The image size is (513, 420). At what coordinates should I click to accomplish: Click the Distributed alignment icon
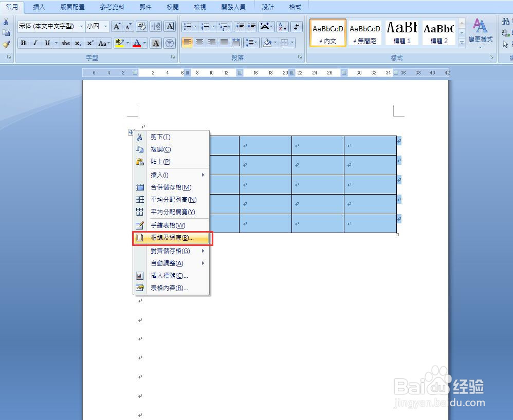[x=235, y=43]
